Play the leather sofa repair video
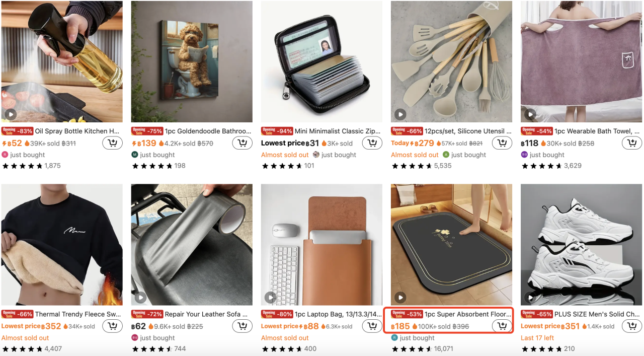This screenshot has width=644, height=356. coord(140,298)
